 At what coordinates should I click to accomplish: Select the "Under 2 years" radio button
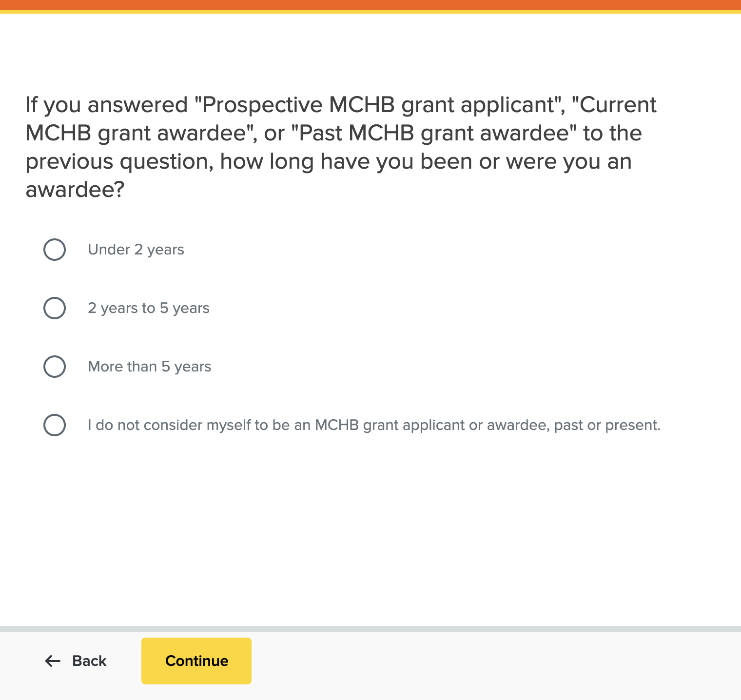click(55, 250)
